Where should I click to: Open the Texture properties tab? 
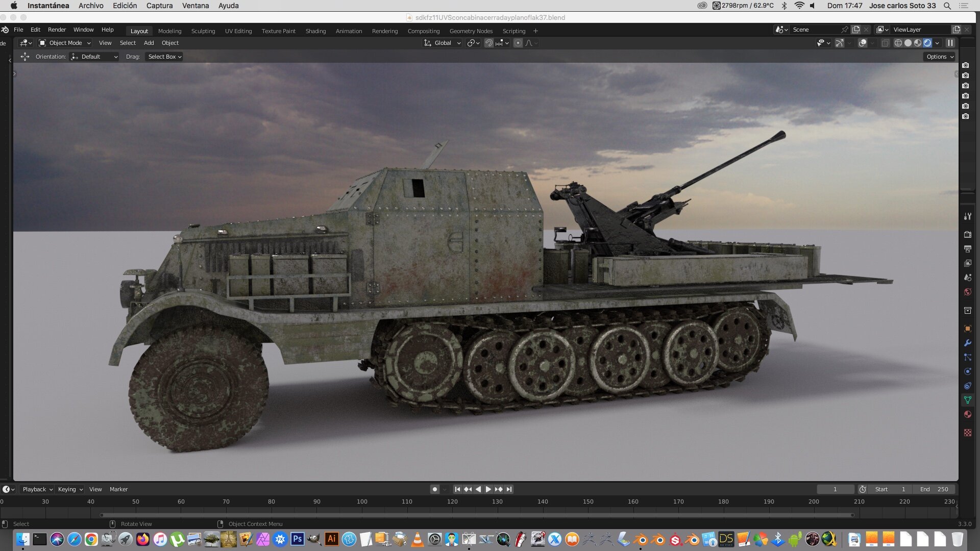click(x=967, y=433)
